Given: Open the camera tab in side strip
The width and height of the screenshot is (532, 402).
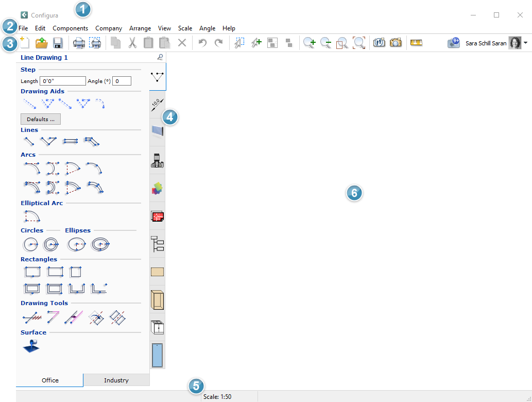Looking at the screenshot, I should 157,161.
